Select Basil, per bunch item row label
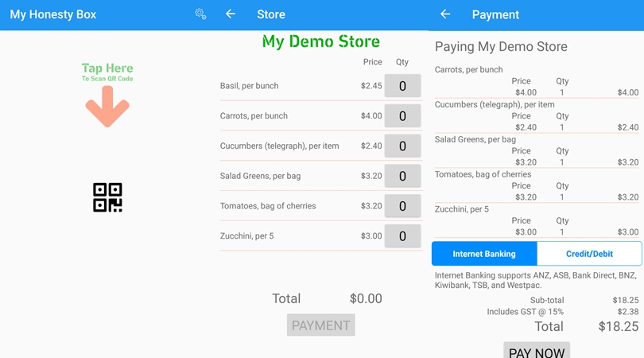The width and height of the screenshot is (644, 358). 250,86
